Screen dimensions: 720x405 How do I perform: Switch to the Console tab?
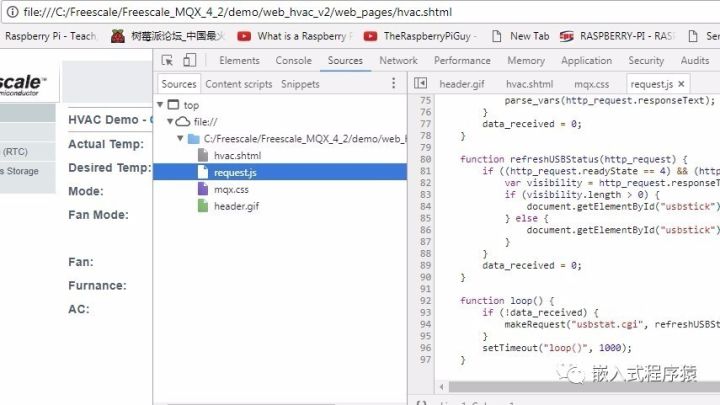pos(293,61)
